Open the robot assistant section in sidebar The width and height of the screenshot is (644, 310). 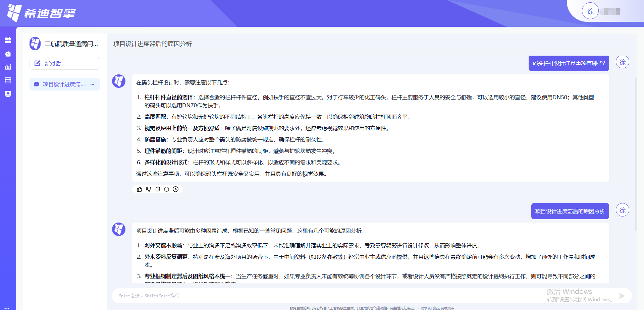(x=8, y=54)
